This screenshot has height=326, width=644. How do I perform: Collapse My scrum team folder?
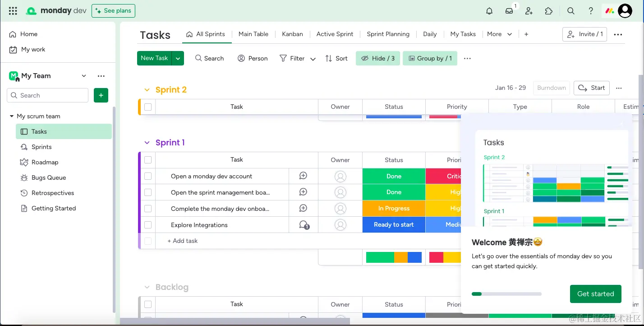click(x=12, y=116)
